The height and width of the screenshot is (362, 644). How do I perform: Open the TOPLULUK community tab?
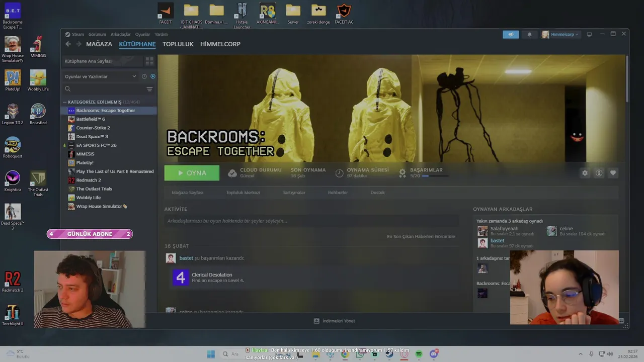click(x=178, y=44)
